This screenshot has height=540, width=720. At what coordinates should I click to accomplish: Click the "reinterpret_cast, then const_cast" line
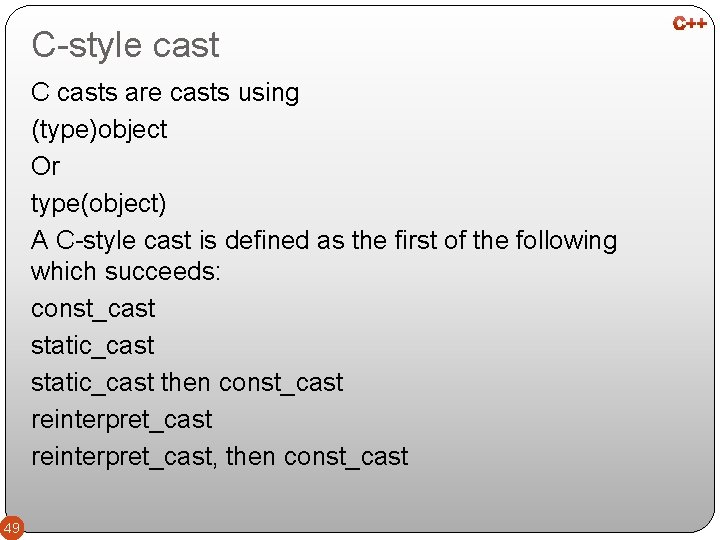coord(219,457)
